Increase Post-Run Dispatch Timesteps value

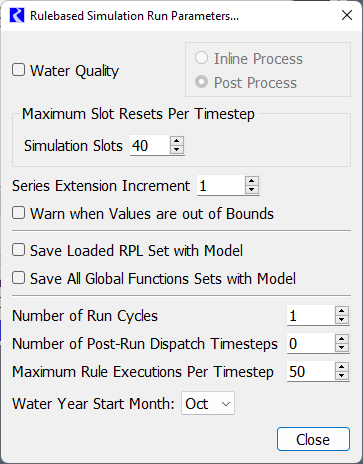coord(342,339)
